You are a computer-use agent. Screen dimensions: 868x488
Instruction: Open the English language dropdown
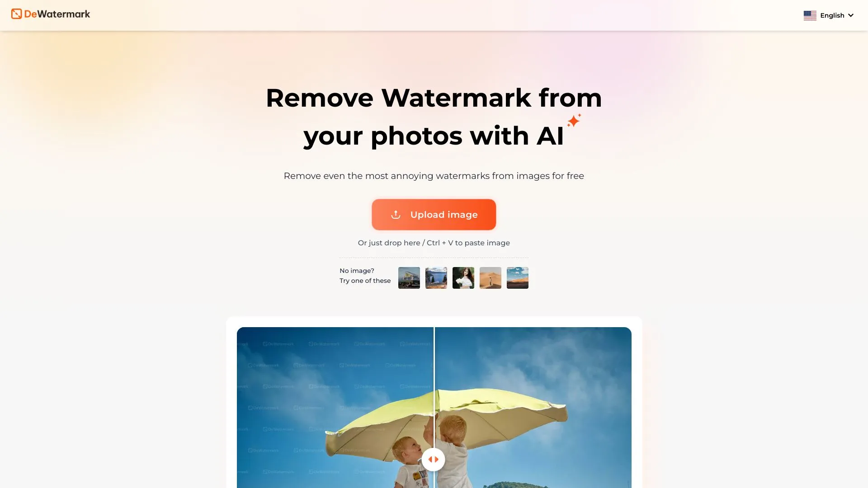[x=829, y=15]
